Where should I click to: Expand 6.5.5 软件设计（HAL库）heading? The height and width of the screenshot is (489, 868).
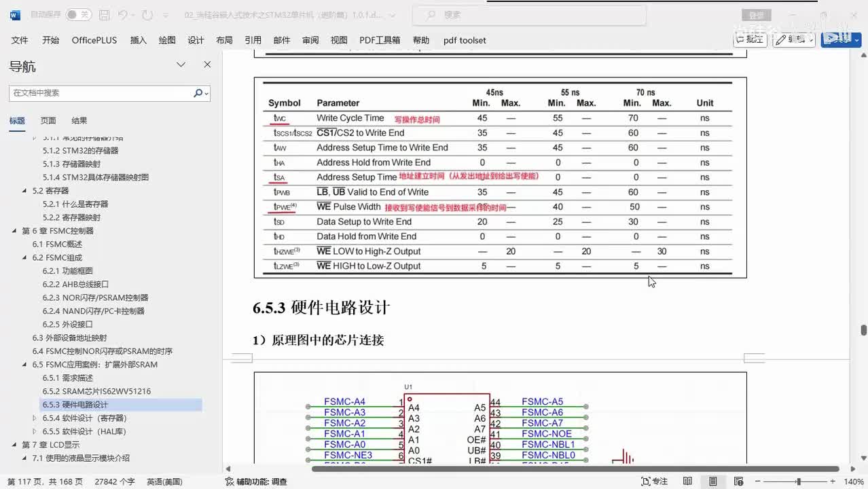click(35, 431)
